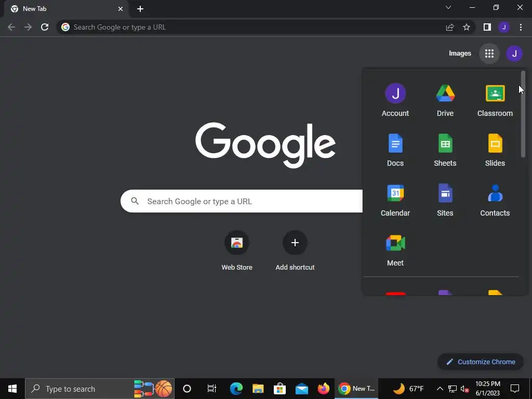Go back to previous page
The image size is (532, 399).
pyautogui.click(x=11, y=27)
